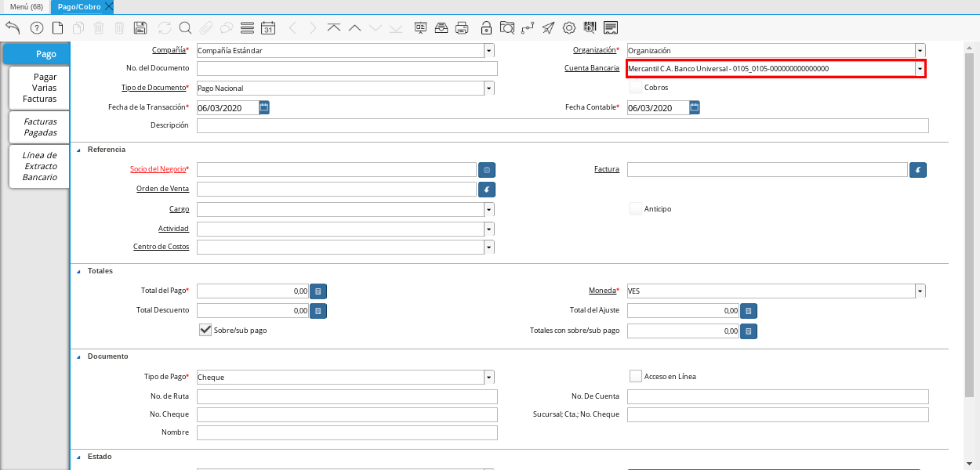
Task: Click into the Descripción text field
Action: click(x=562, y=126)
